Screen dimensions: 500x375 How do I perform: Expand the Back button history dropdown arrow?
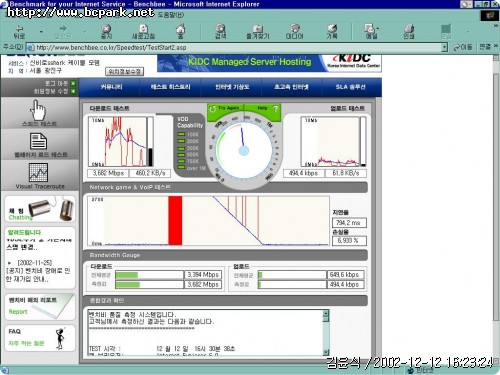click(x=41, y=32)
